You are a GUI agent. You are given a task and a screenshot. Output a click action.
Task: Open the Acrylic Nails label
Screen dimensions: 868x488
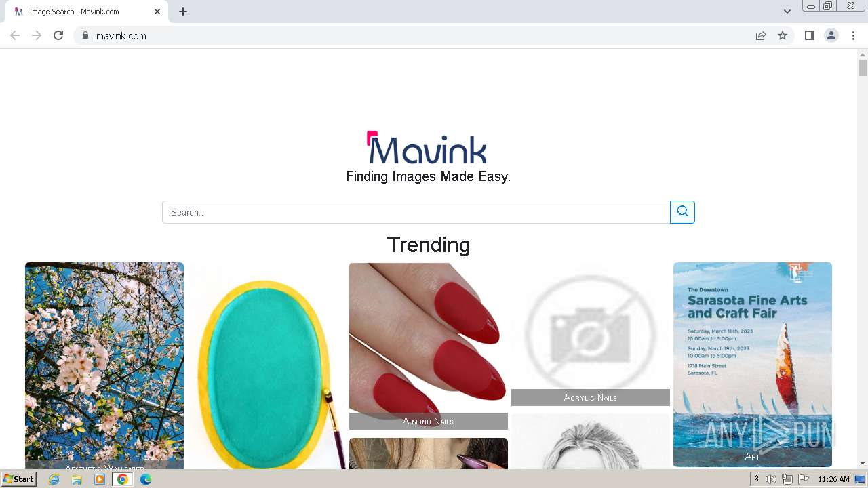tap(590, 397)
